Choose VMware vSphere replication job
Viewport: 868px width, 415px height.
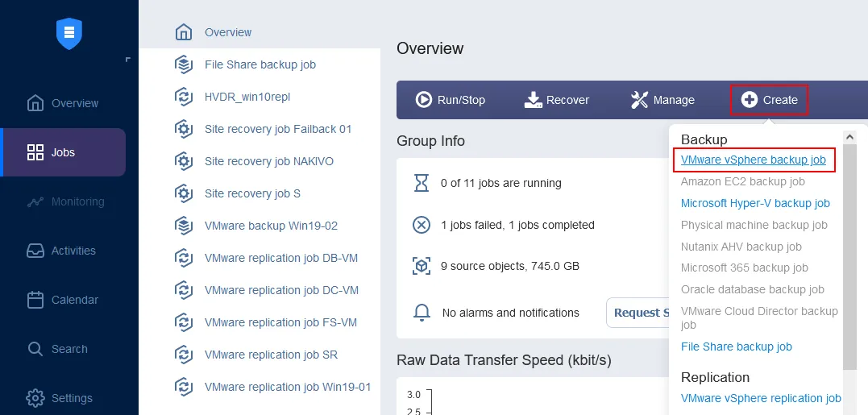760,398
